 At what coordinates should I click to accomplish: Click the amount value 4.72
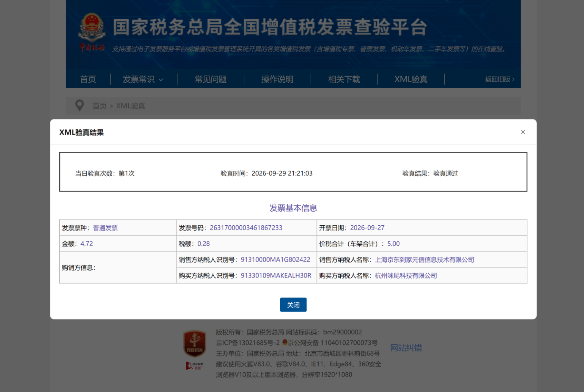click(87, 244)
